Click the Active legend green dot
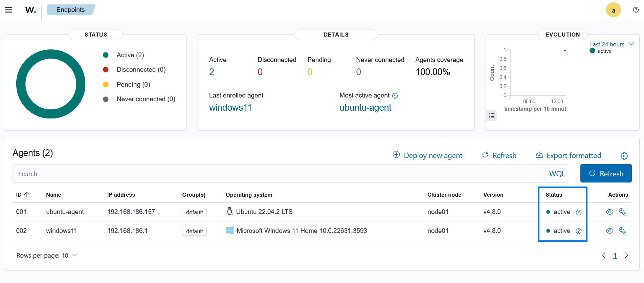 (106, 55)
